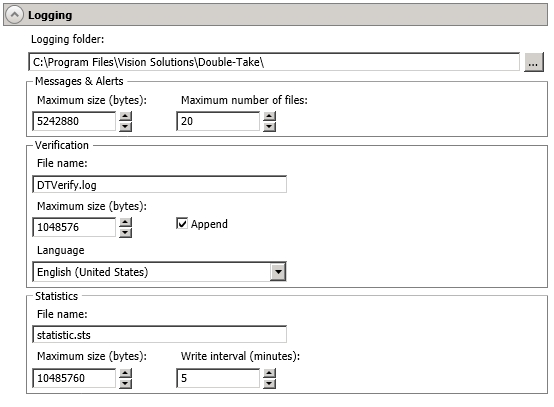Click the write interval value field
The height and width of the screenshot is (407, 554).
pyautogui.click(x=218, y=378)
